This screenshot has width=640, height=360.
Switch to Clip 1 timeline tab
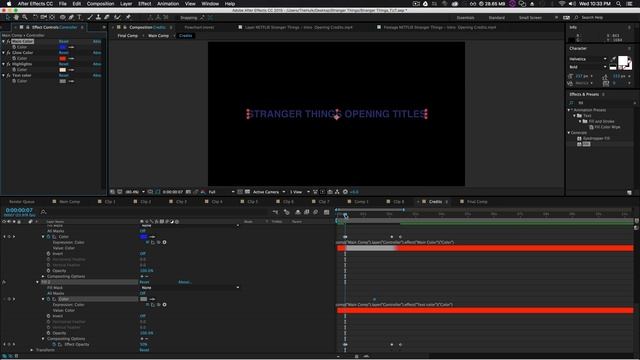coord(110,202)
